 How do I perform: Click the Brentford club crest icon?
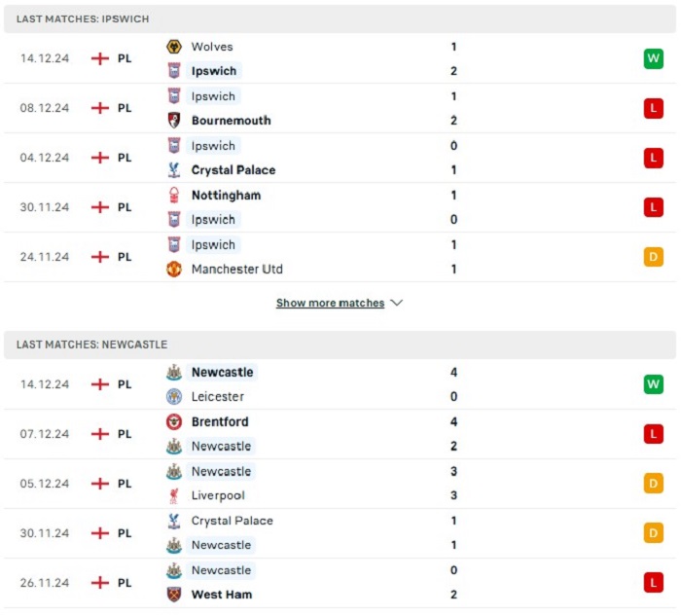pos(174,422)
